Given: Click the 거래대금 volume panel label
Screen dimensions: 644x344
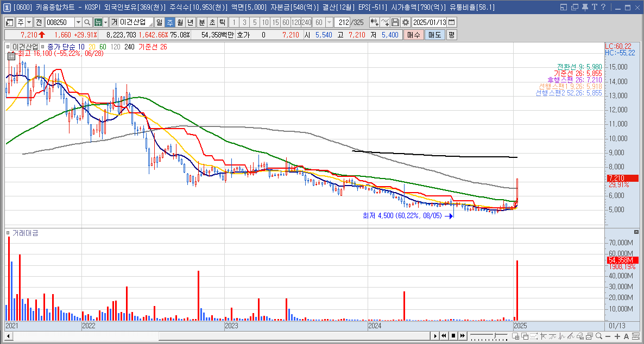Looking at the screenshot, I should (x=26, y=233).
